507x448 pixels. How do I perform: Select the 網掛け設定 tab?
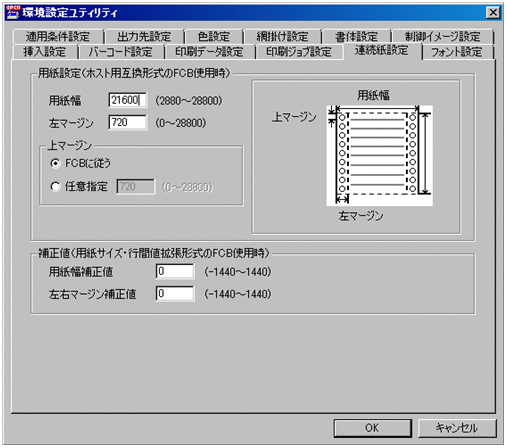(282, 36)
